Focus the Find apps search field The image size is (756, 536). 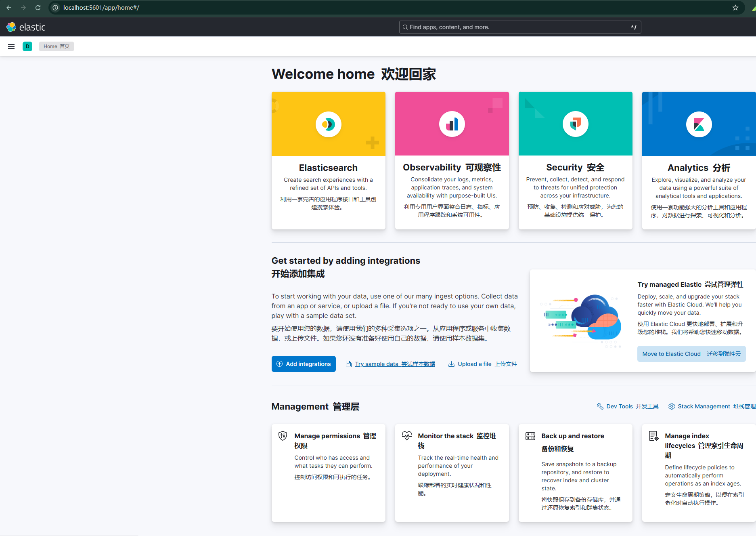click(x=520, y=27)
